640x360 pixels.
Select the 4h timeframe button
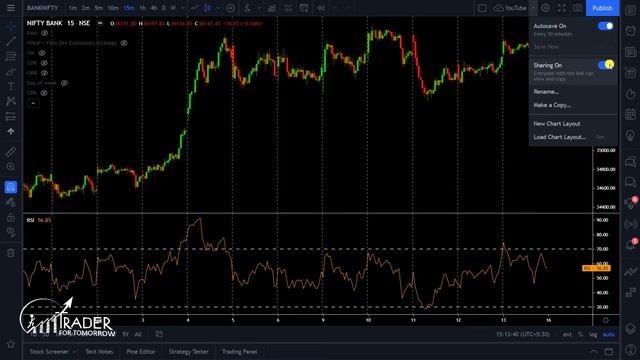[x=153, y=8]
